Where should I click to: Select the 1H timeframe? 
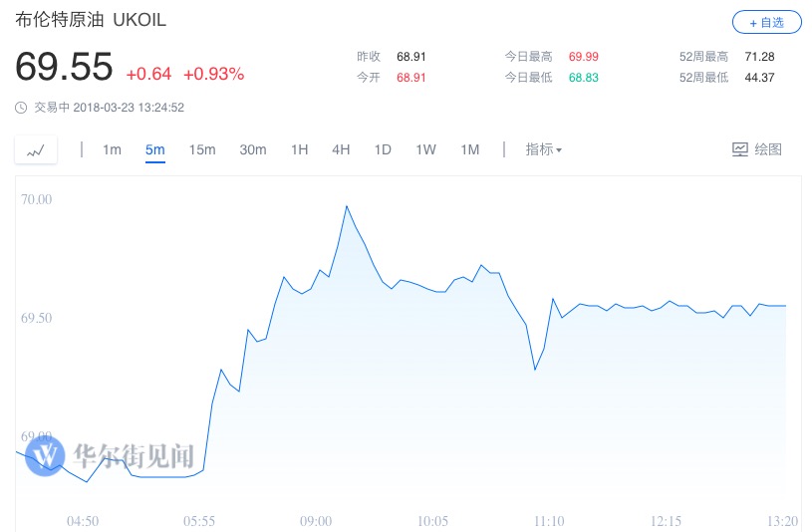[x=299, y=149]
